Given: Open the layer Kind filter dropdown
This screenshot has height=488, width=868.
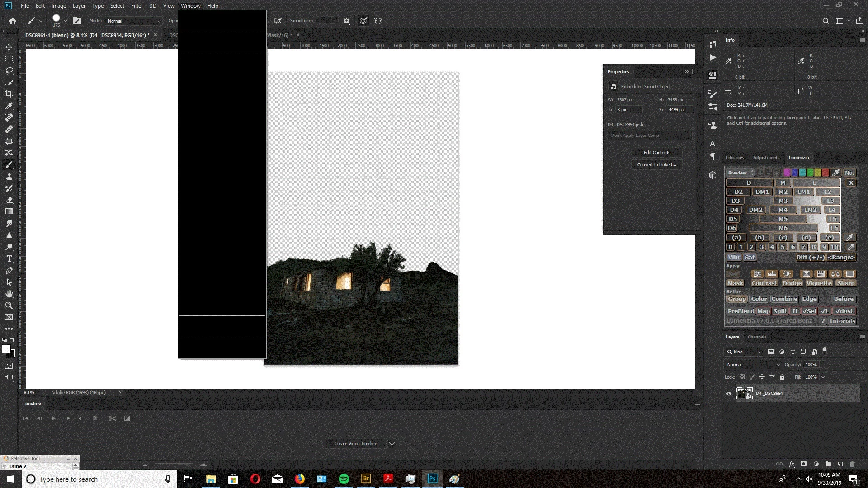Looking at the screenshot, I should (x=744, y=352).
